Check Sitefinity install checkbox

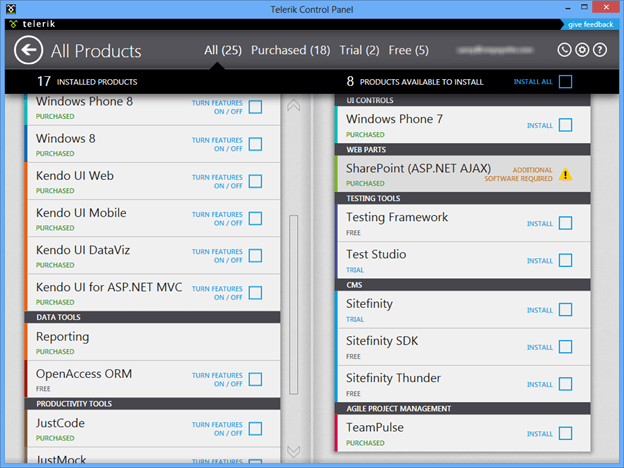point(566,310)
